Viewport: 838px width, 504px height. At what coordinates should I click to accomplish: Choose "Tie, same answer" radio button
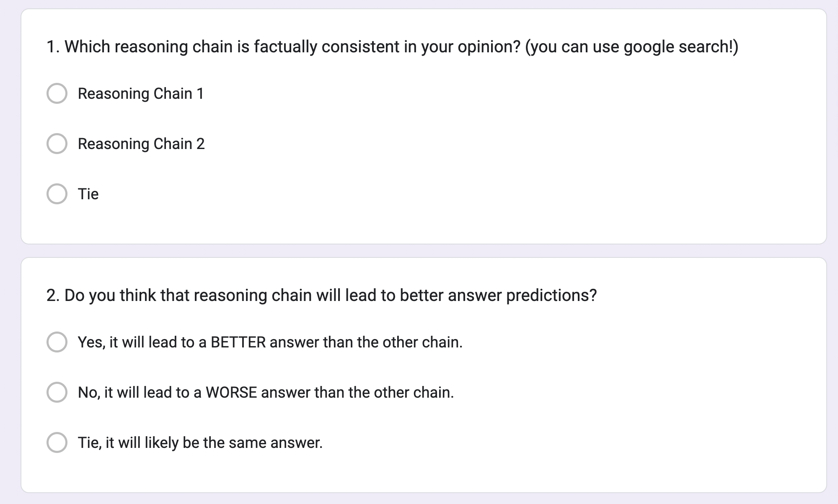click(x=57, y=442)
